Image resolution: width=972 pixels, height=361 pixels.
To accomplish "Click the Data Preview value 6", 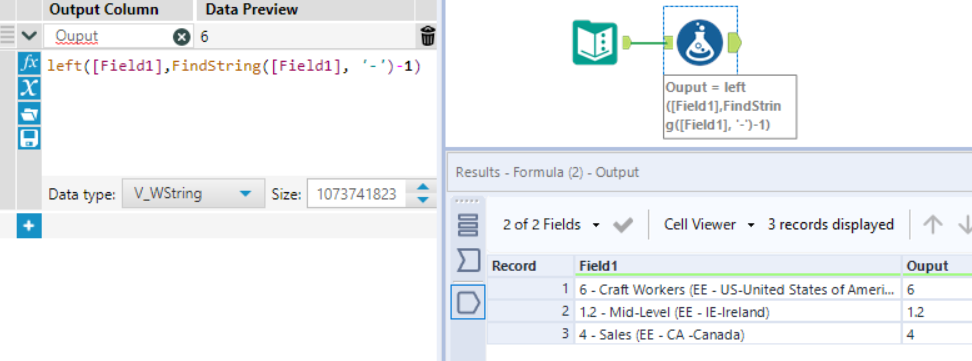I will coord(205,37).
